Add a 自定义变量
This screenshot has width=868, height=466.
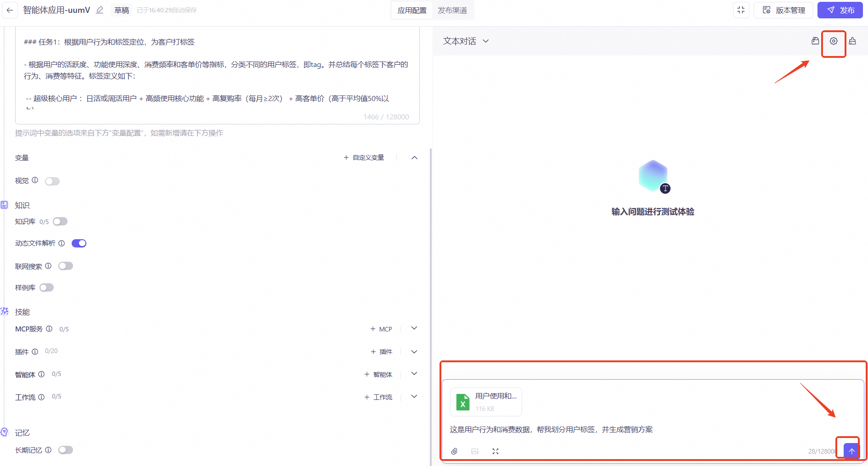(364, 157)
